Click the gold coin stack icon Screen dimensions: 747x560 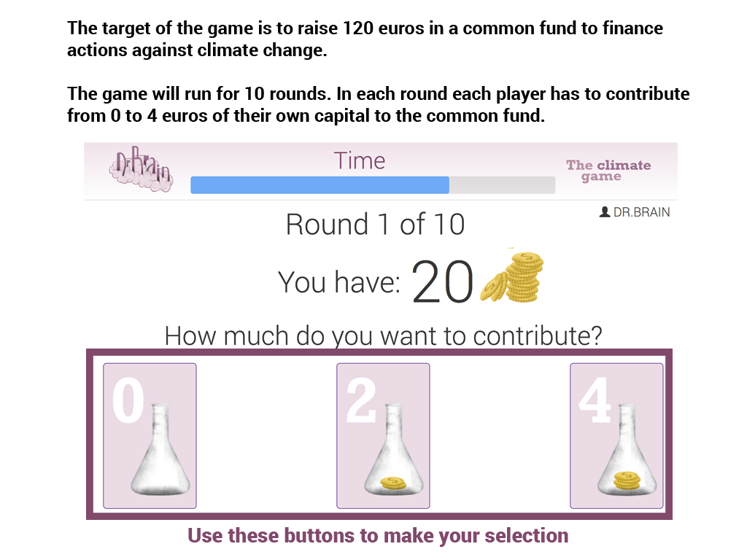[514, 277]
